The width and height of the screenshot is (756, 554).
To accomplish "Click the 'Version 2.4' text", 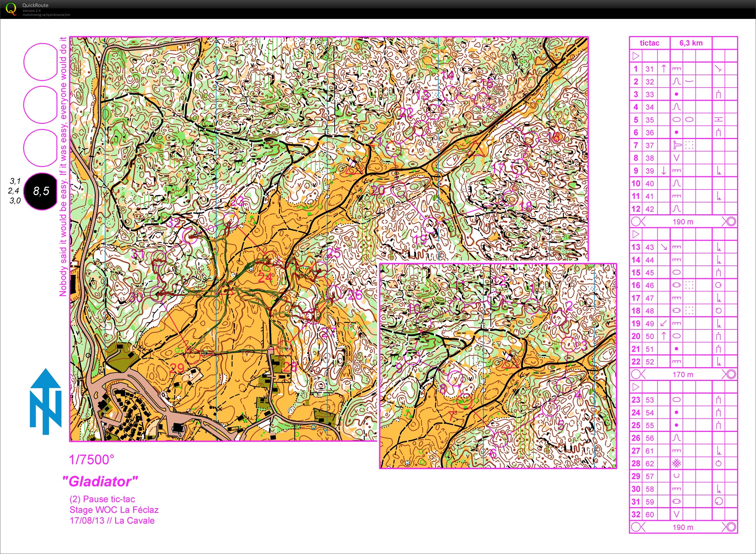I will pos(32,11).
